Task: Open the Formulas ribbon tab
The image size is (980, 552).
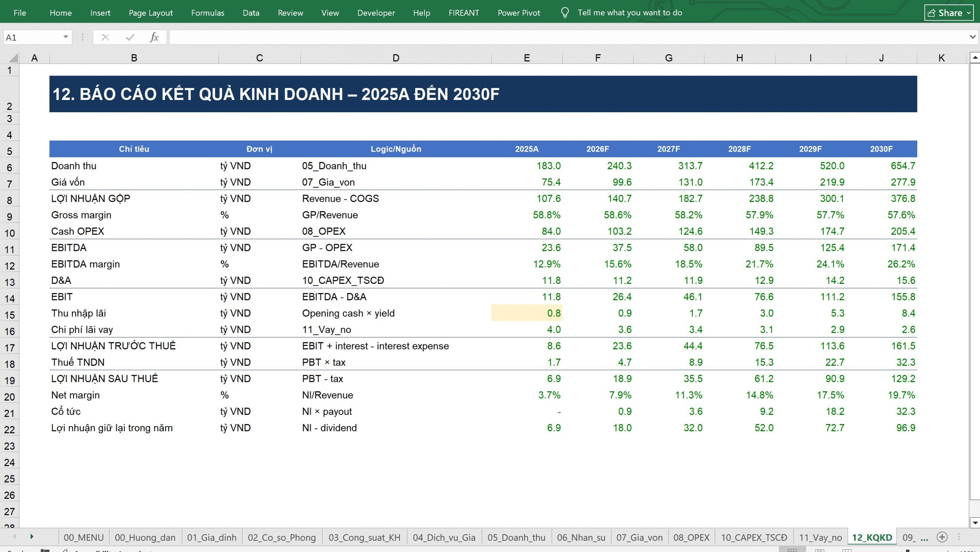Action: tap(207, 13)
